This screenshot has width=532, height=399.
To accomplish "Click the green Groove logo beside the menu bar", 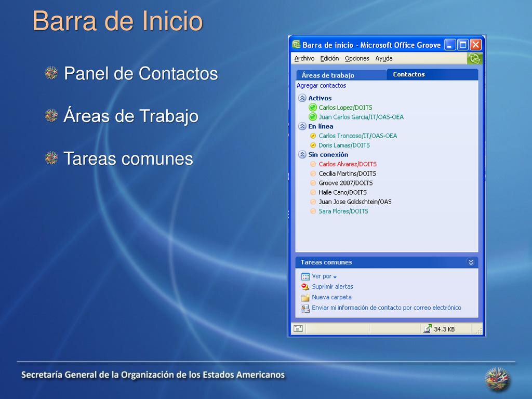I will (x=474, y=58).
